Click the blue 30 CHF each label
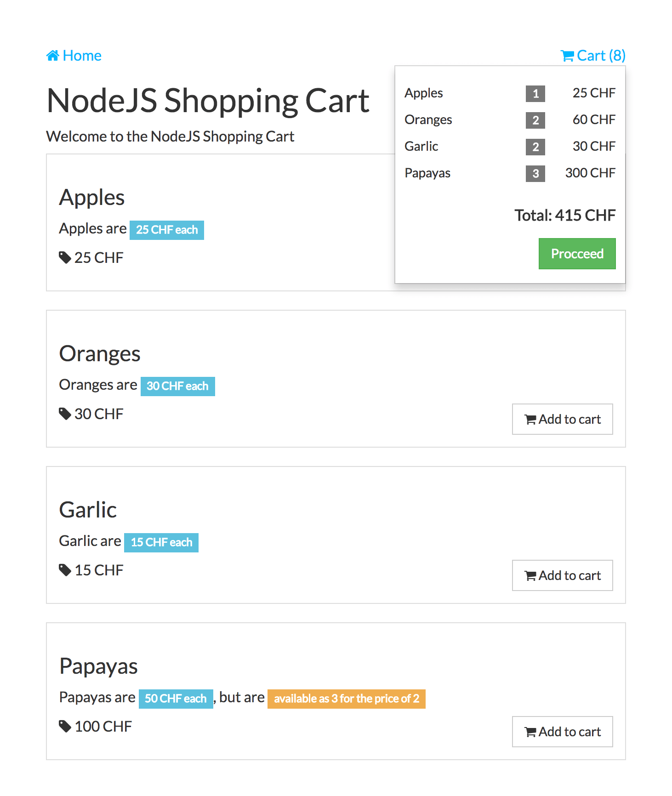The image size is (672, 796). [177, 386]
